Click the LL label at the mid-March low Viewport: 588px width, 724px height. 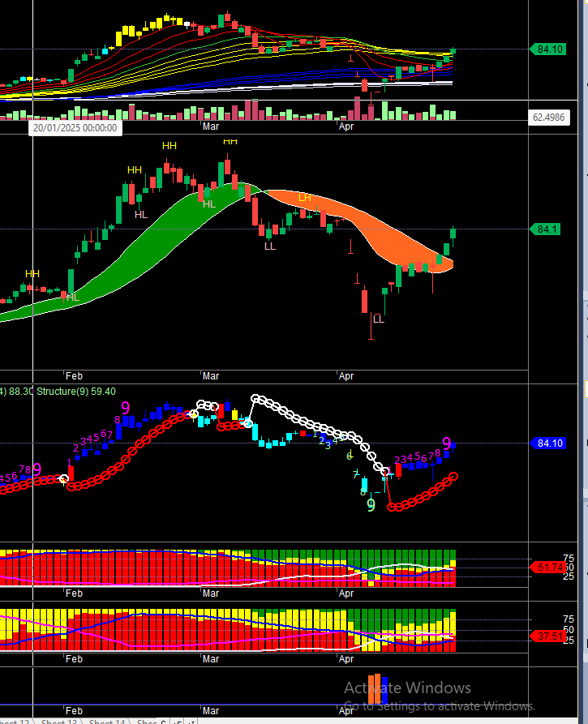[x=270, y=246]
